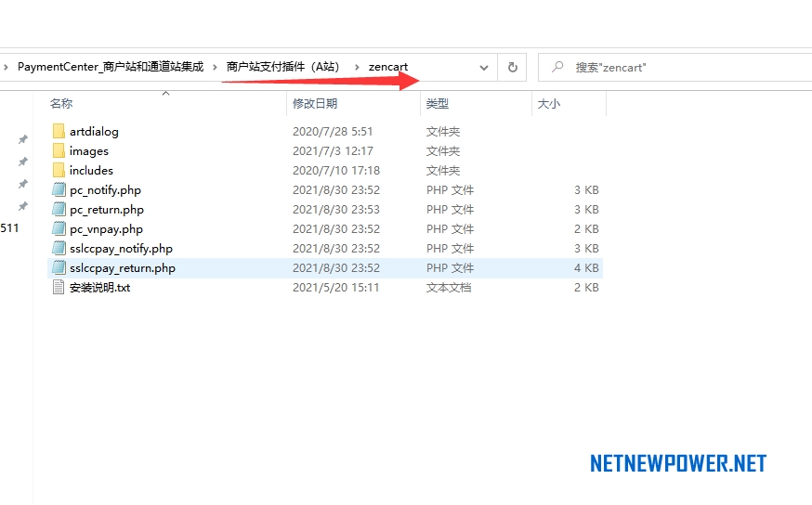812x505 pixels.
Task: Select file pc_return.php
Action: point(107,210)
